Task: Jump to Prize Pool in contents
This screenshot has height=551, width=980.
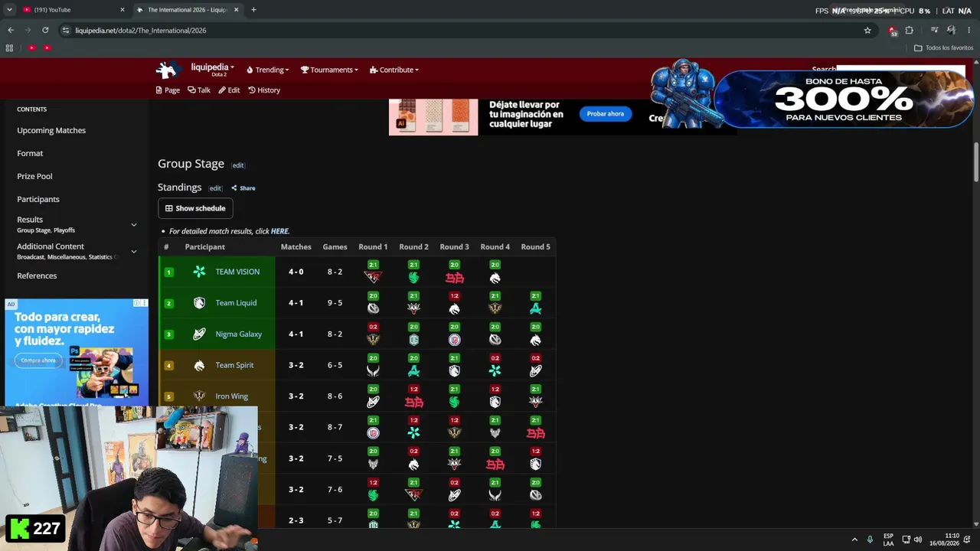Action: coord(34,177)
